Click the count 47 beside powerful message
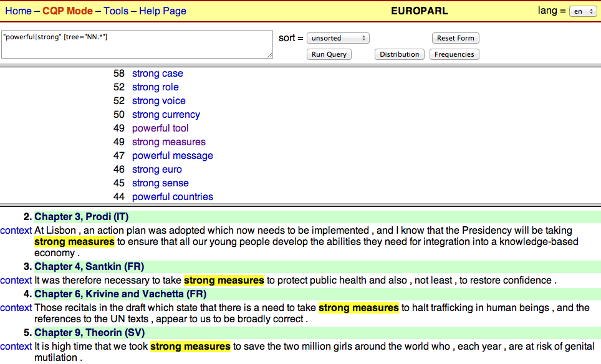The image size is (601, 364). pos(119,156)
